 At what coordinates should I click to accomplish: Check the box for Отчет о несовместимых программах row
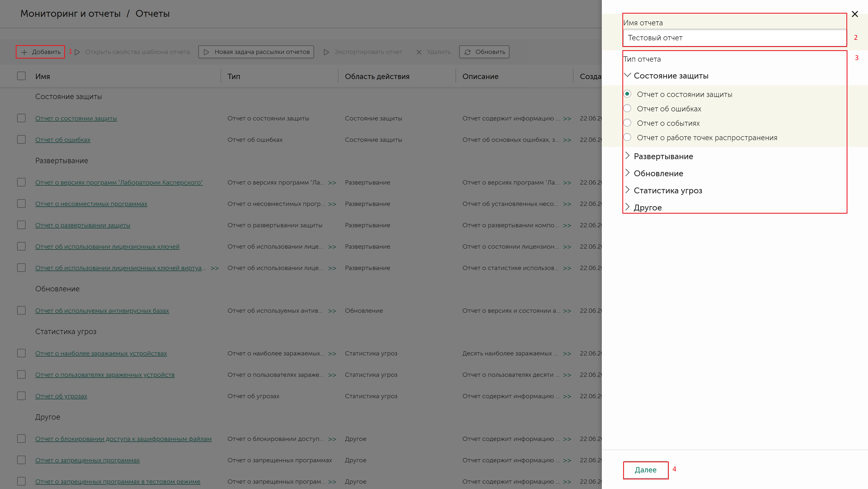[x=21, y=204]
